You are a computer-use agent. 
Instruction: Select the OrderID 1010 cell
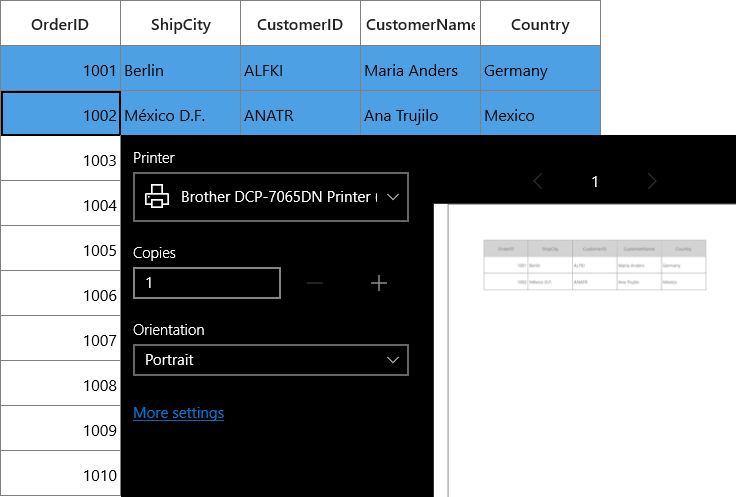coord(60,474)
